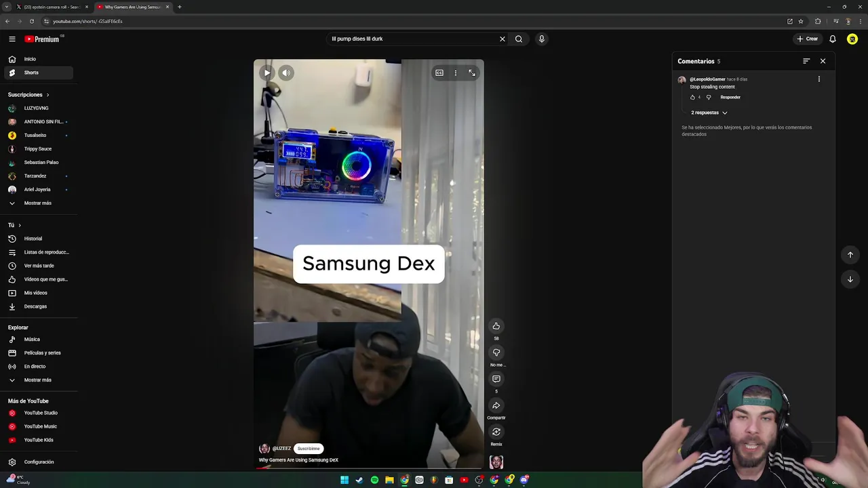The width and height of the screenshot is (868, 488).
Task: Open Steam from the taskbar
Action: [x=359, y=480]
